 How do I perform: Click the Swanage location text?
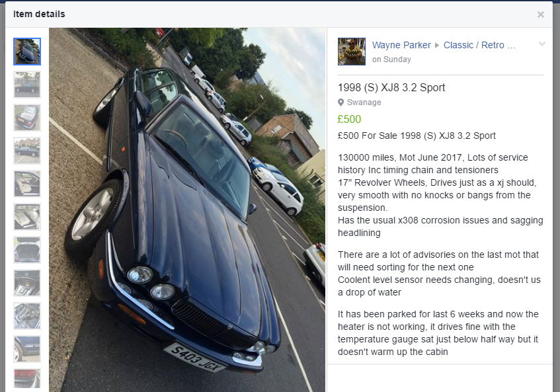click(364, 102)
